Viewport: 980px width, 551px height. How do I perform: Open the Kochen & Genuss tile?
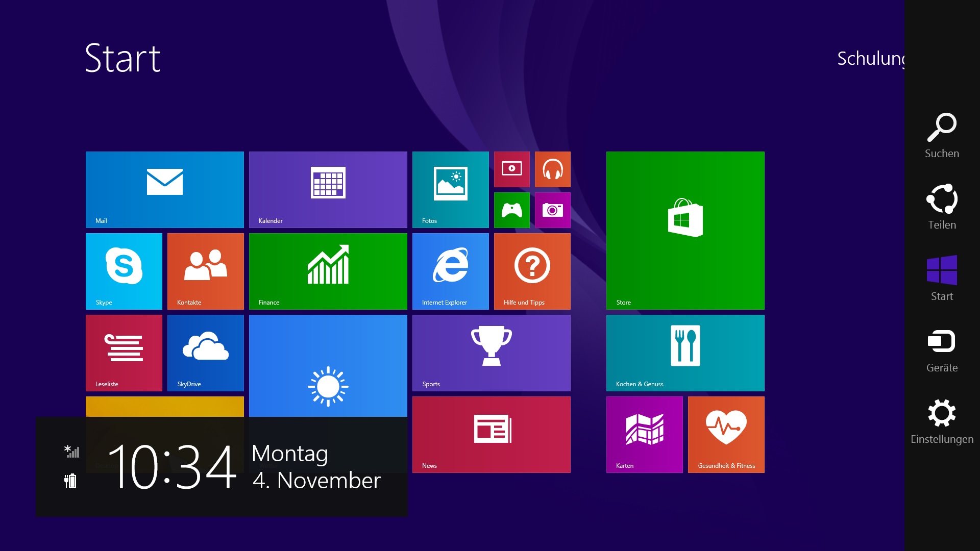tap(685, 353)
